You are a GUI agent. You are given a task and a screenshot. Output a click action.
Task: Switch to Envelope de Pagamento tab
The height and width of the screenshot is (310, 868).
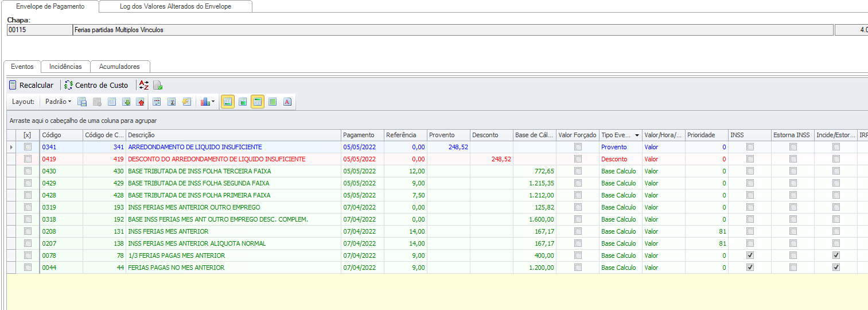[50, 6]
